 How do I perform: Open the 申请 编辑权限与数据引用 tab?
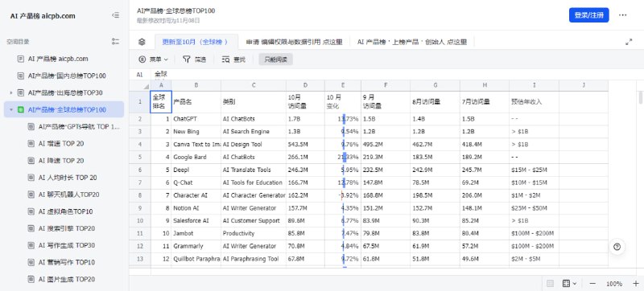(x=294, y=42)
